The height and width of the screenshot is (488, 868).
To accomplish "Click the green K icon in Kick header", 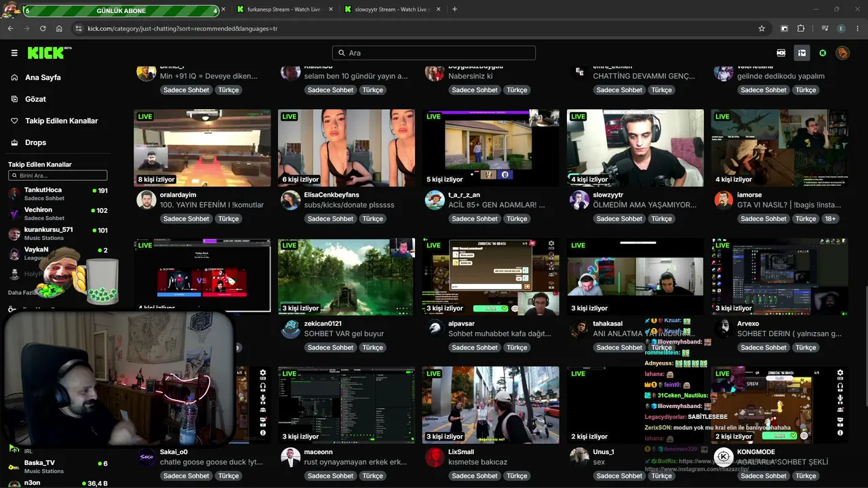I will tap(823, 53).
